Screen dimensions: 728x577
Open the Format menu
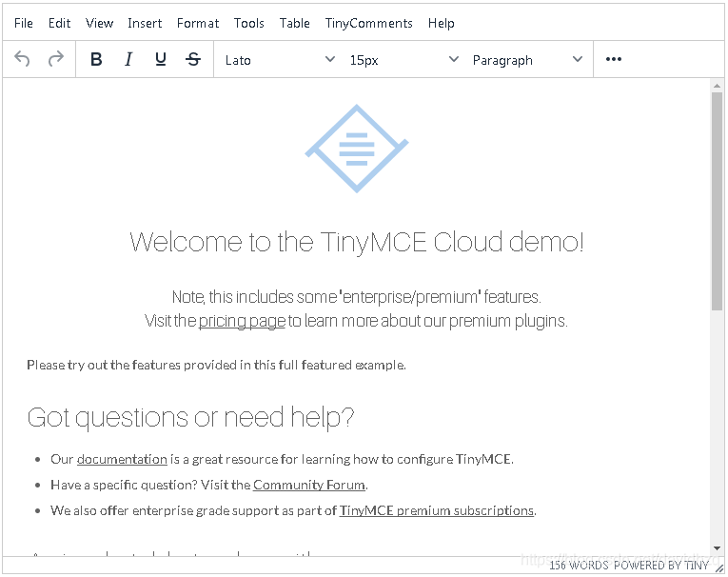pyautogui.click(x=198, y=23)
